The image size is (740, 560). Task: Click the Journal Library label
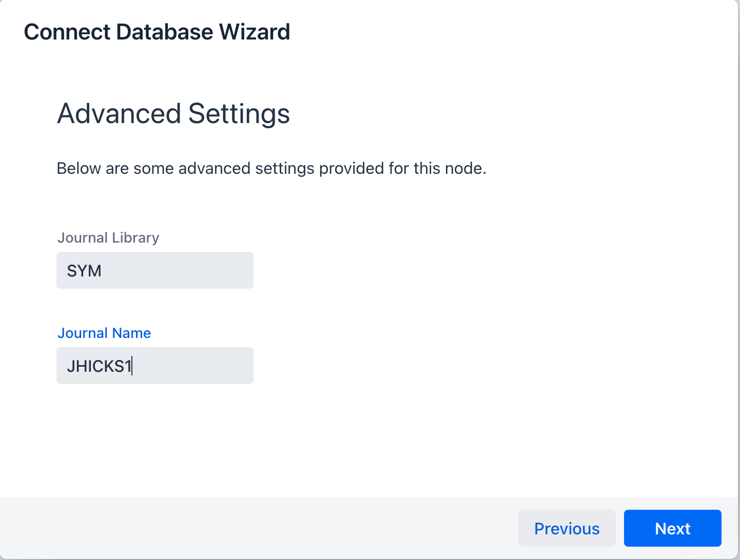pos(108,238)
